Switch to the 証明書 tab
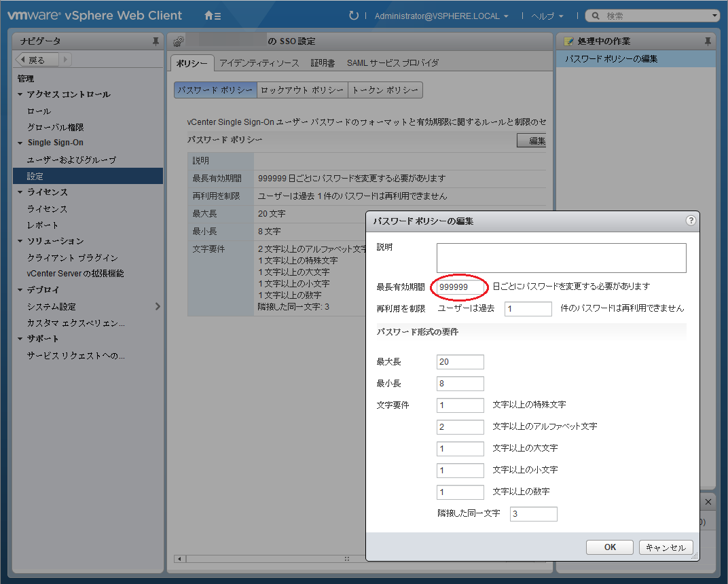The width and height of the screenshot is (728, 584). pos(323,63)
